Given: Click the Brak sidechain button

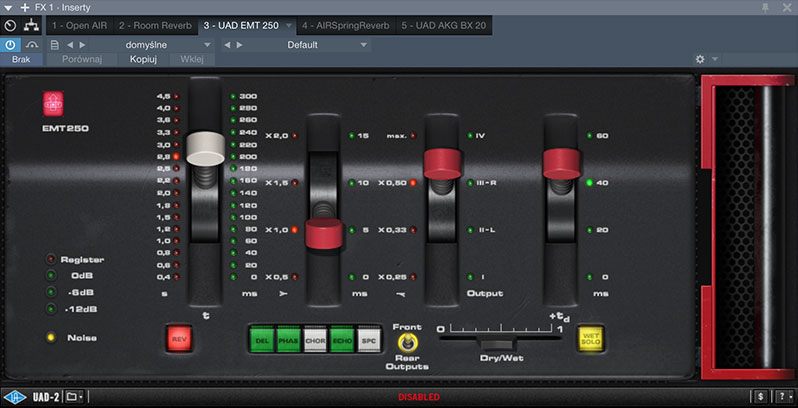Looking at the screenshot, I should [x=21, y=60].
